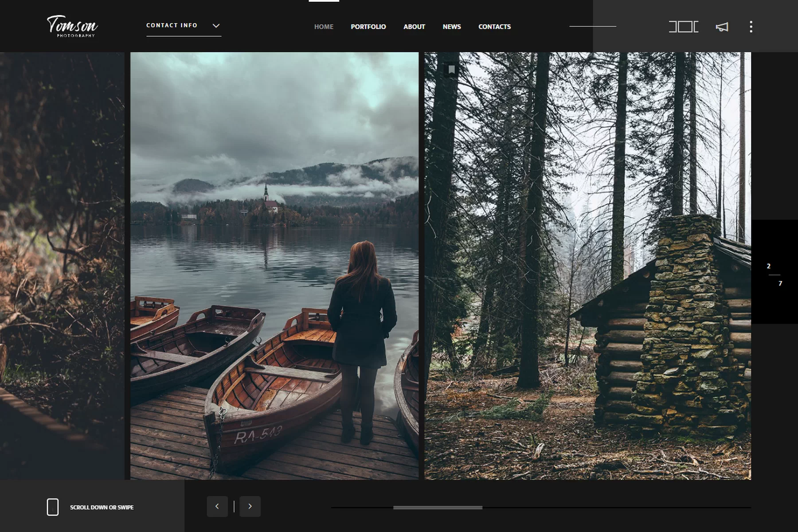Select the forest log cabin photo
This screenshot has height=532, width=798.
[x=587, y=266]
